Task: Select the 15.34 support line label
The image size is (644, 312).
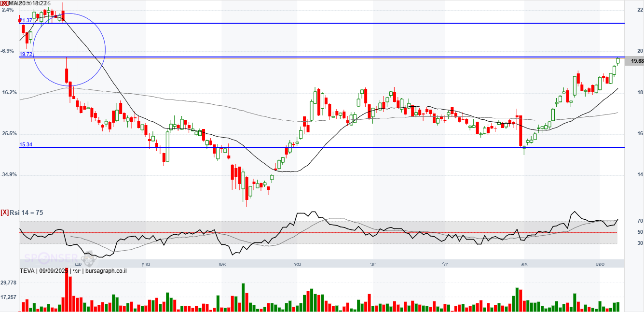Action: coord(26,144)
